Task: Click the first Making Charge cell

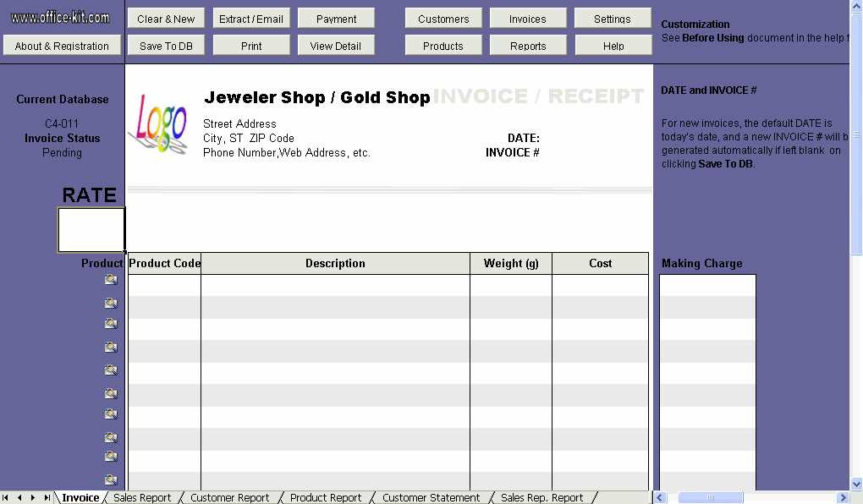Action: pos(707,285)
